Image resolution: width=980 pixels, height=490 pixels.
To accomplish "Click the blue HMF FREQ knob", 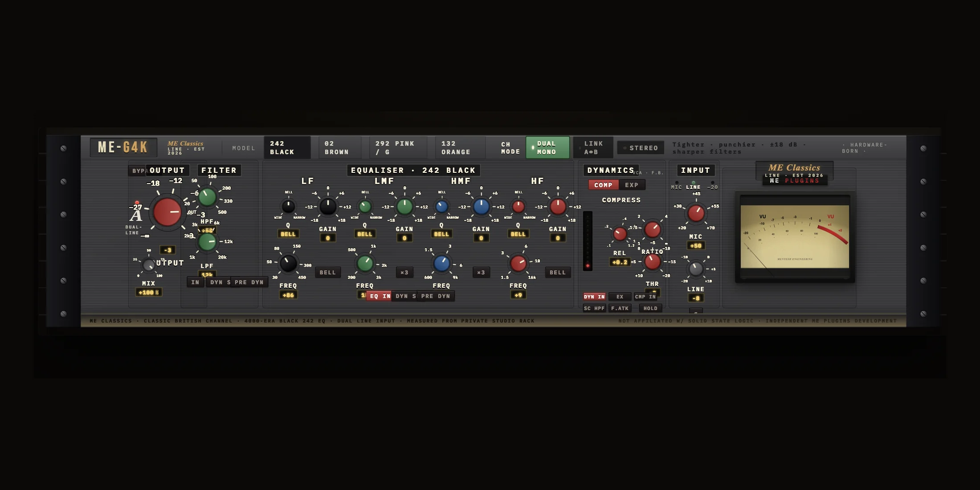I will coord(441,263).
